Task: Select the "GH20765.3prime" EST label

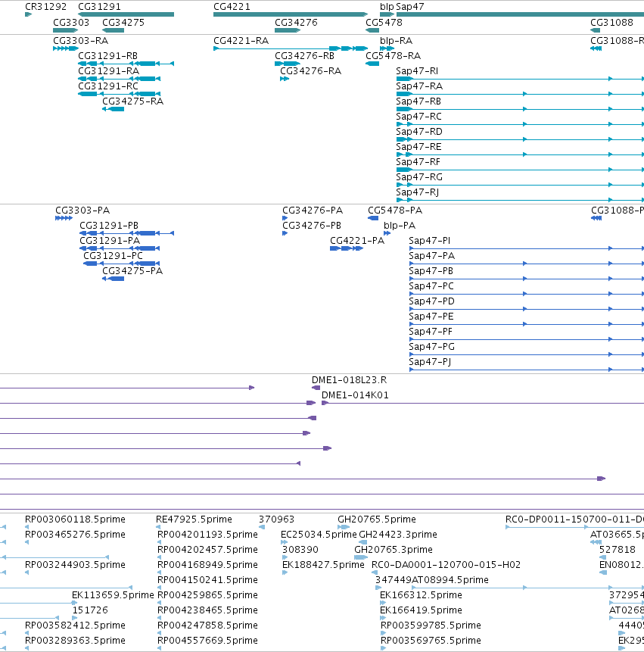Action: 393,550
